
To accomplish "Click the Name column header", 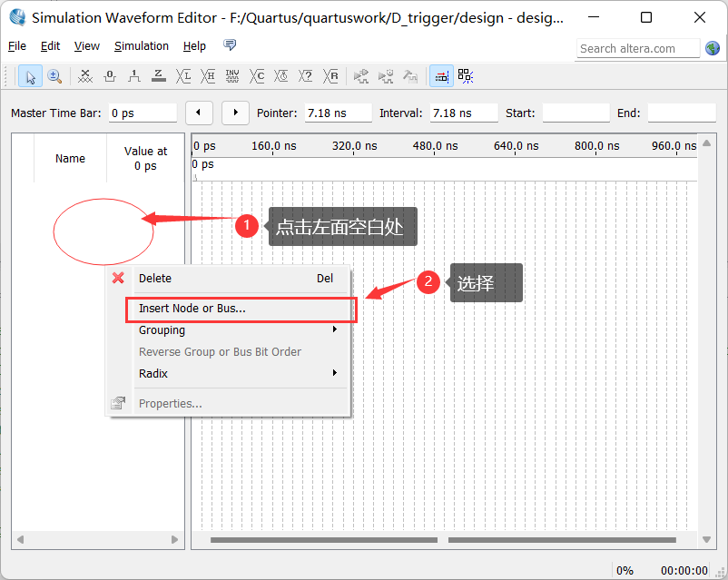I will pyautogui.click(x=70, y=158).
